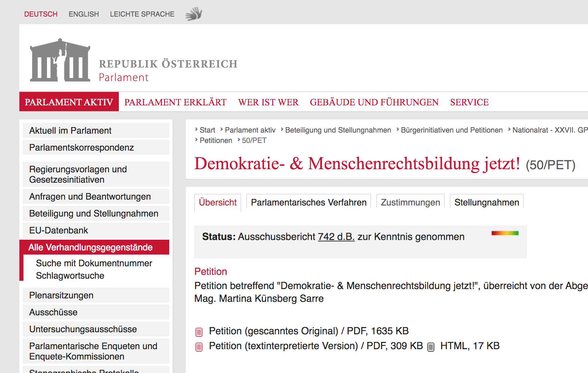Click the breadcrumb arrow before Petitionen

tap(196, 140)
